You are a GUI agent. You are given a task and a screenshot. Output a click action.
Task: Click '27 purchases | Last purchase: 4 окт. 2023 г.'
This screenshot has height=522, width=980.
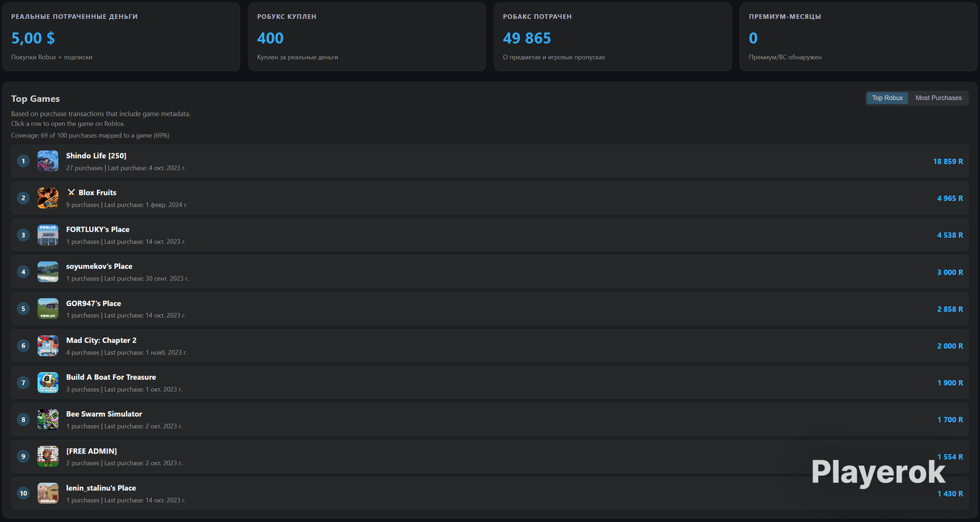[x=126, y=168]
